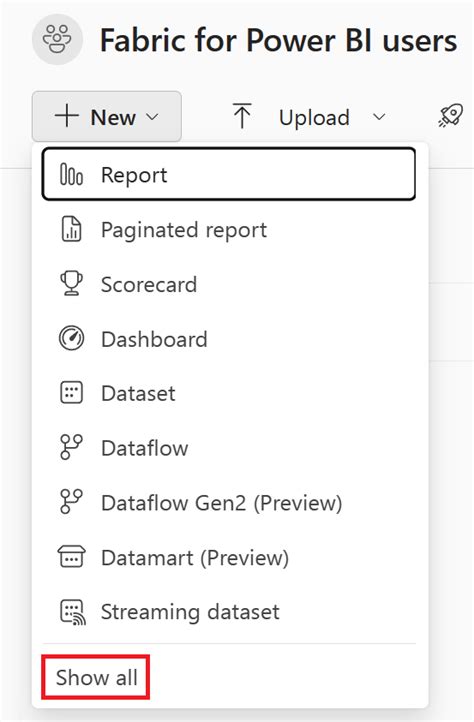Click the Streaming dataset icon
This screenshot has height=722, width=474.
[x=72, y=612]
